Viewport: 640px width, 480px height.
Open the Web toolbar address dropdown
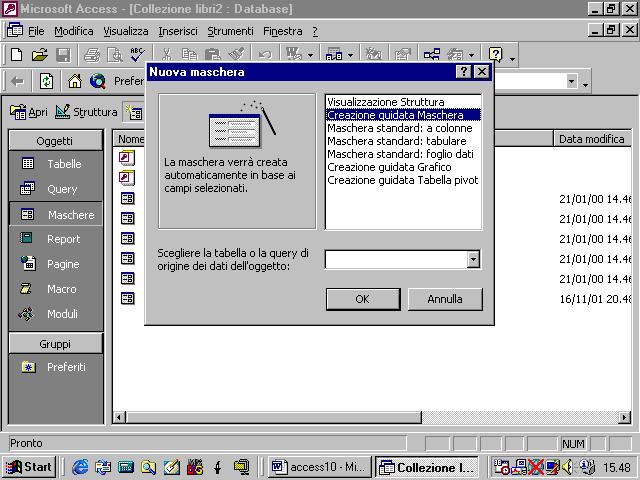[x=571, y=82]
